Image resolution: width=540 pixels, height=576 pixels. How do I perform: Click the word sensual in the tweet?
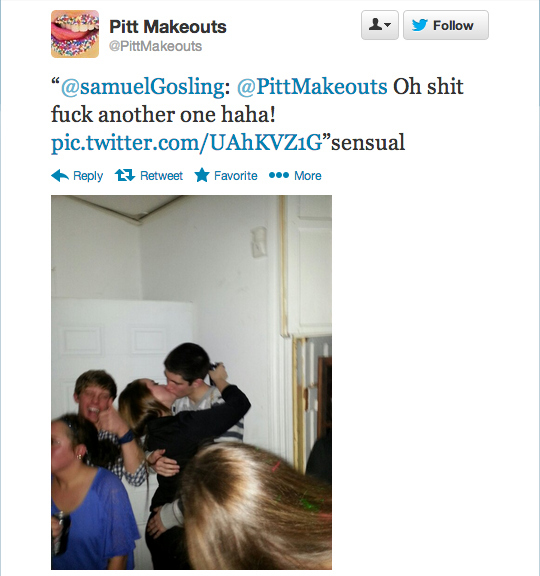[x=368, y=142]
